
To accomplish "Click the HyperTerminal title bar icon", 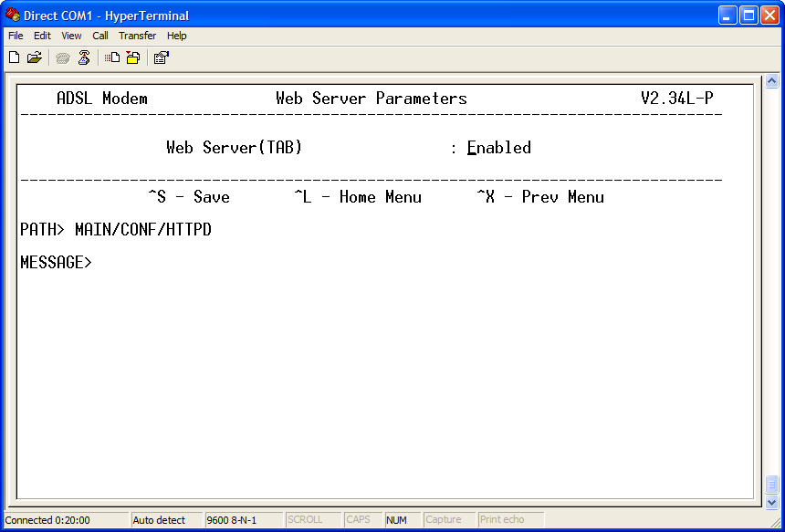I will pyautogui.click(x=11, y=16).
